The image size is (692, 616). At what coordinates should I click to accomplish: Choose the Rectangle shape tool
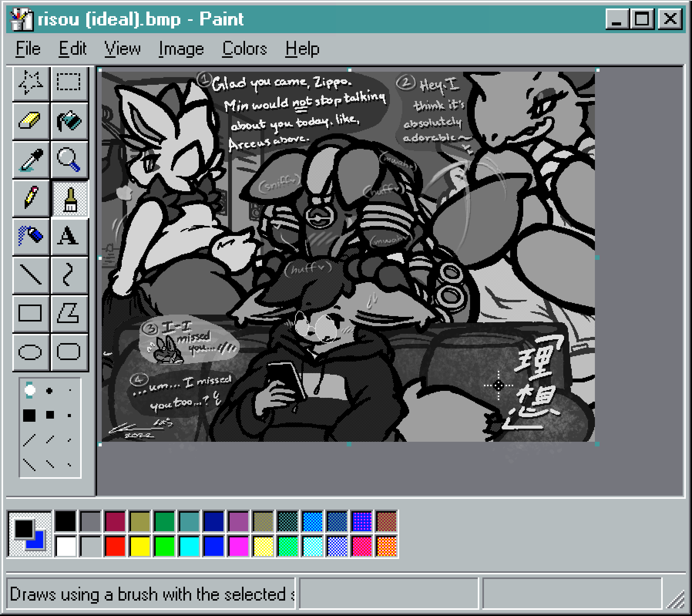pyautogui.click(x=31, y=313)
